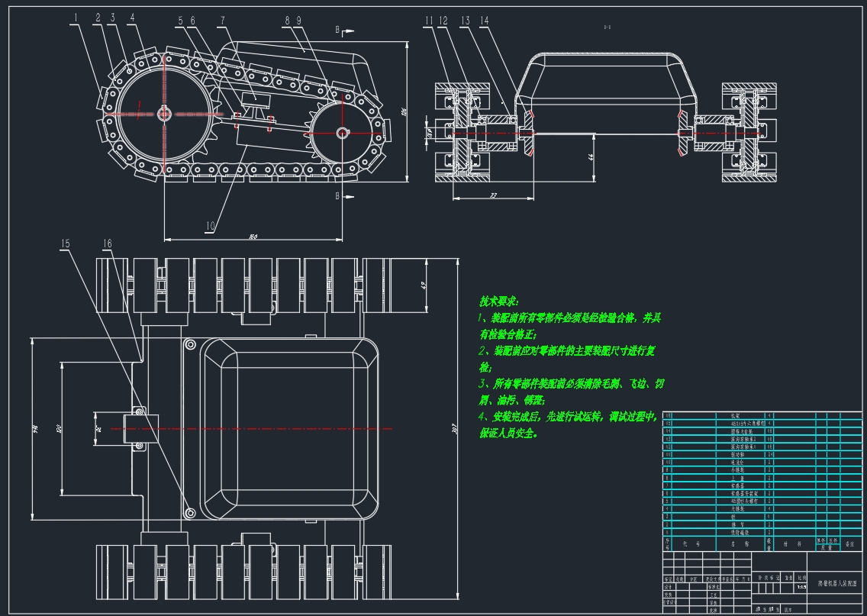Image resolution: width=867 pixels, height=616 pixels.
Task: Click part callout number 5
Action: [180, 21]
